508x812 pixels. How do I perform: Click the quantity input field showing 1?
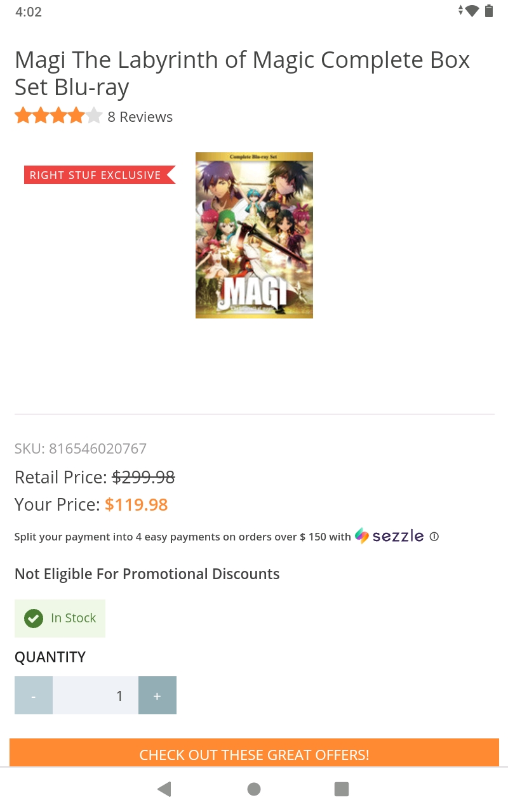pyautogui.click(x=95, y=695)
